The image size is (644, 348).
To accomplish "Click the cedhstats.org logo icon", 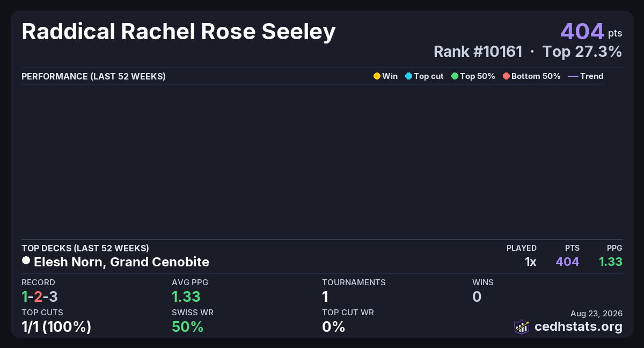I will pos(522,326).
